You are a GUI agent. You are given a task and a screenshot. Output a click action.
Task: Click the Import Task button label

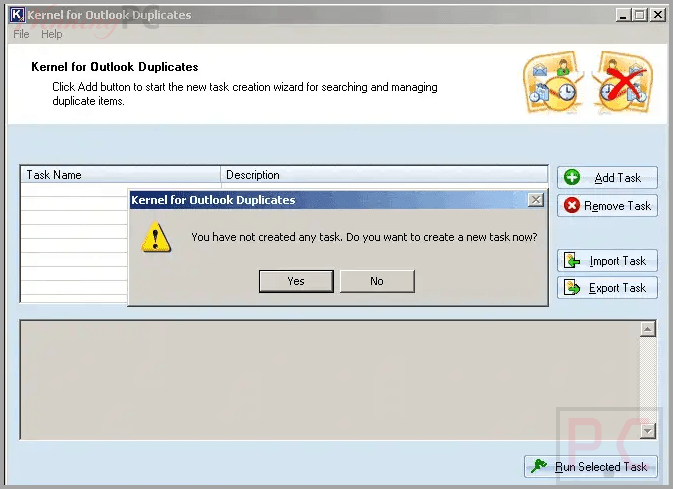pos(617,261)
